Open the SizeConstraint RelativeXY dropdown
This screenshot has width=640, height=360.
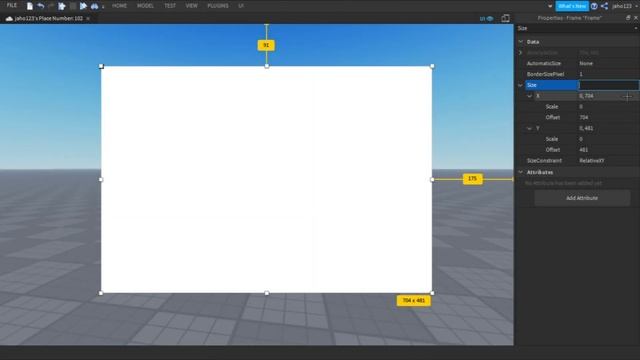pos(608,160)
